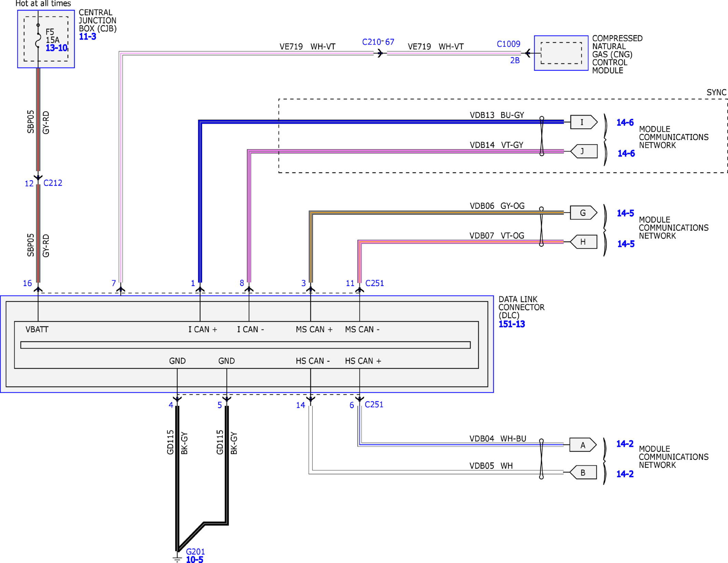Click the off-page connector arrow labeled I
Viewport: 728px width, 563px height.
click(x=583, y=122)
